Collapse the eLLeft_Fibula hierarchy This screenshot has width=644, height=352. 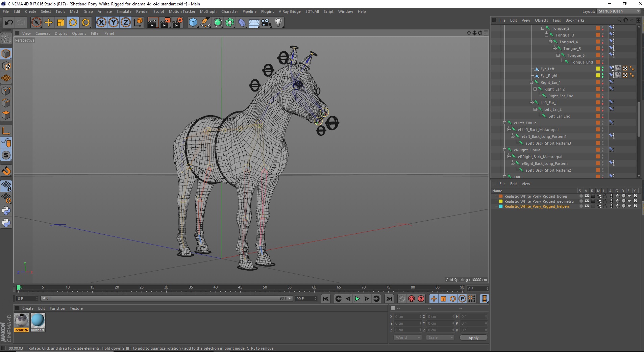(x=504, y=123)
